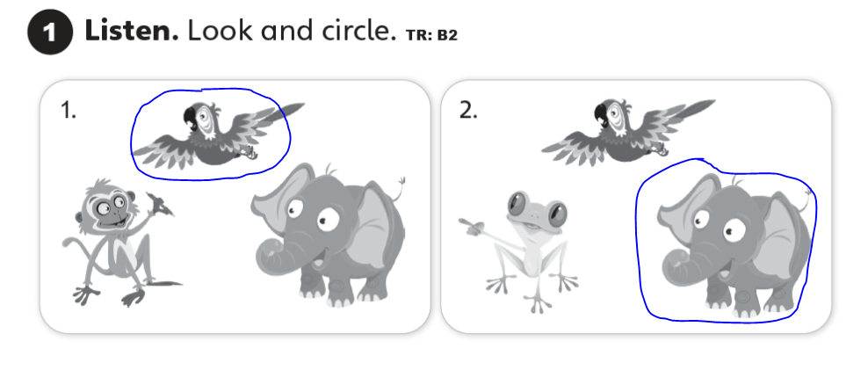
Task: Click the black exercise number 1 badge
Action: pos(50,33)
